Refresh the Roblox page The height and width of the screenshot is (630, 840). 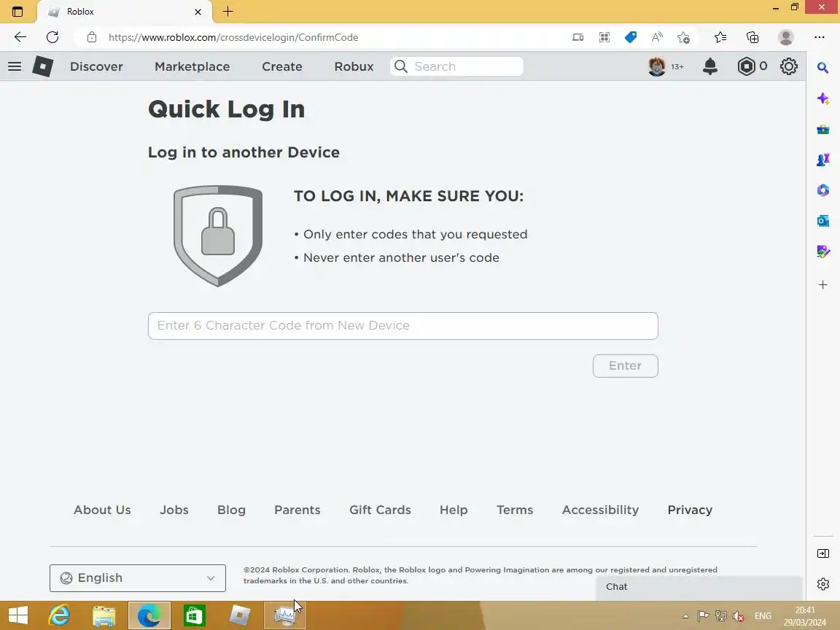pyautogui.click(x=52, y=37)
